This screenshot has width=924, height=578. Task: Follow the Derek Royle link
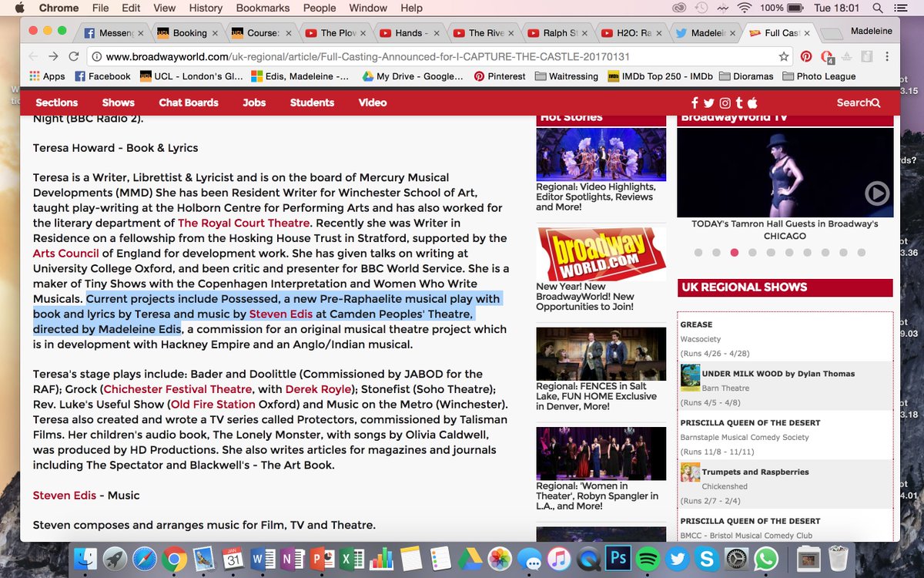317,389
